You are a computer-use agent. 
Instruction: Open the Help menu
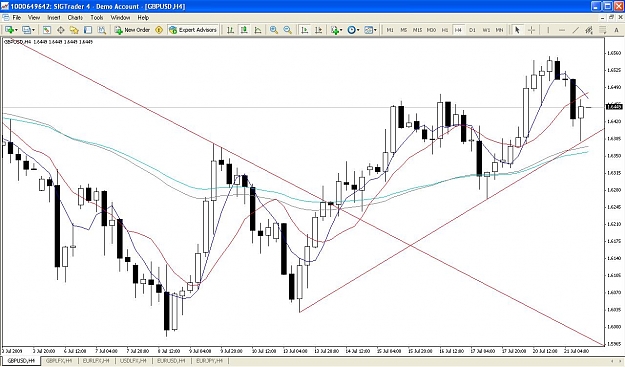coord(143,18)
